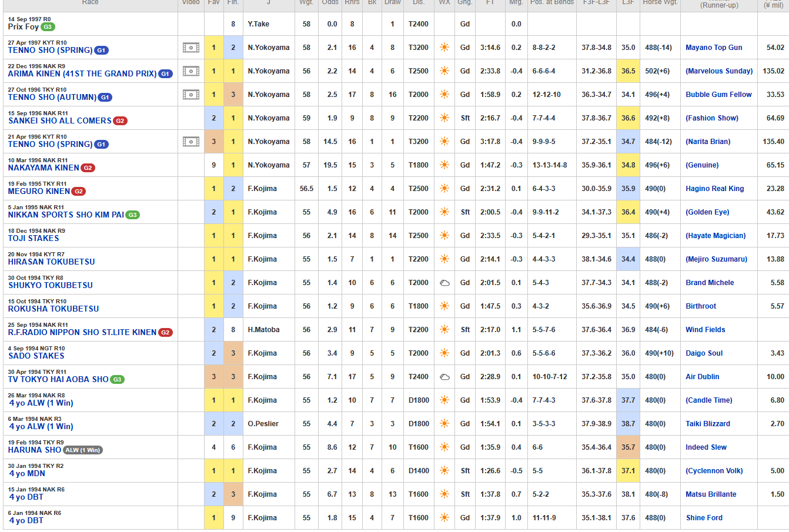Click G3 badge beside TV Tokyo Hai Aoba Sho

coord(118,380)
